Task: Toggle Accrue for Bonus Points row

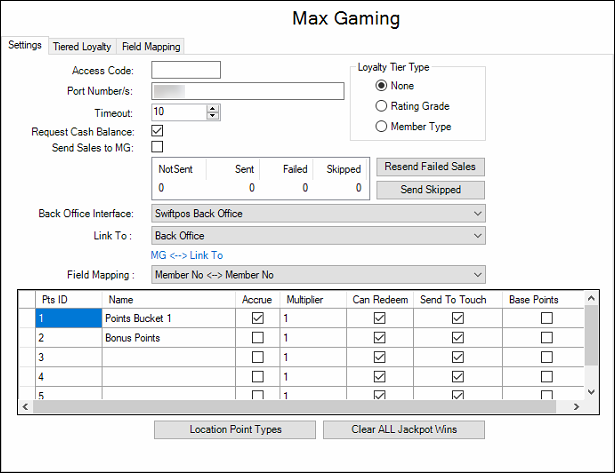Action: [258, 338]
